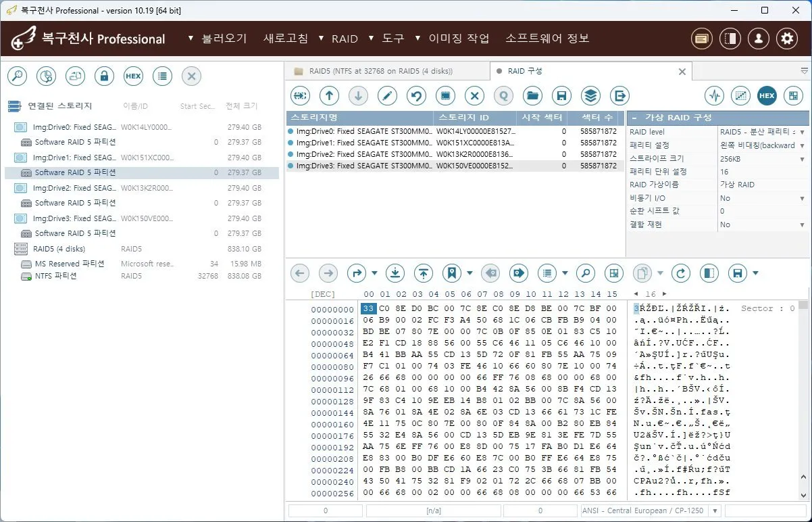Click the grey X close storage icon
The image size is (812, 522).
click(191, 76)
